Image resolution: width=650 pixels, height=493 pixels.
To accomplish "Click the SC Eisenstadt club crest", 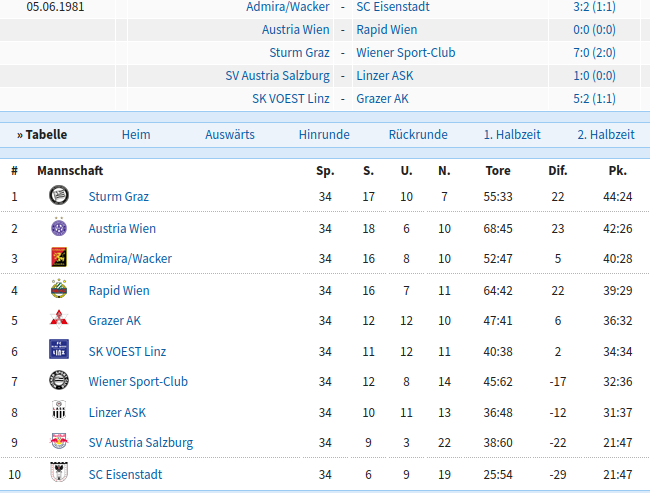I will (59, 472).
